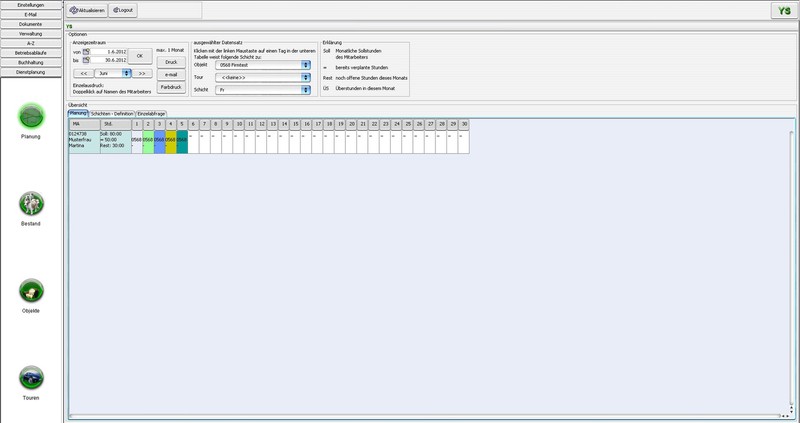Viewport: 800px width, 423px height.
Task: Click the day 10 column header
Action: pos(238,125)
